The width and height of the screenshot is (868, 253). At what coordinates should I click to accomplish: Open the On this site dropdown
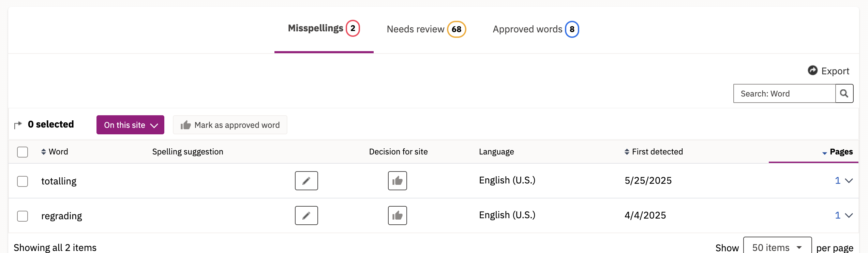point(130,125)
